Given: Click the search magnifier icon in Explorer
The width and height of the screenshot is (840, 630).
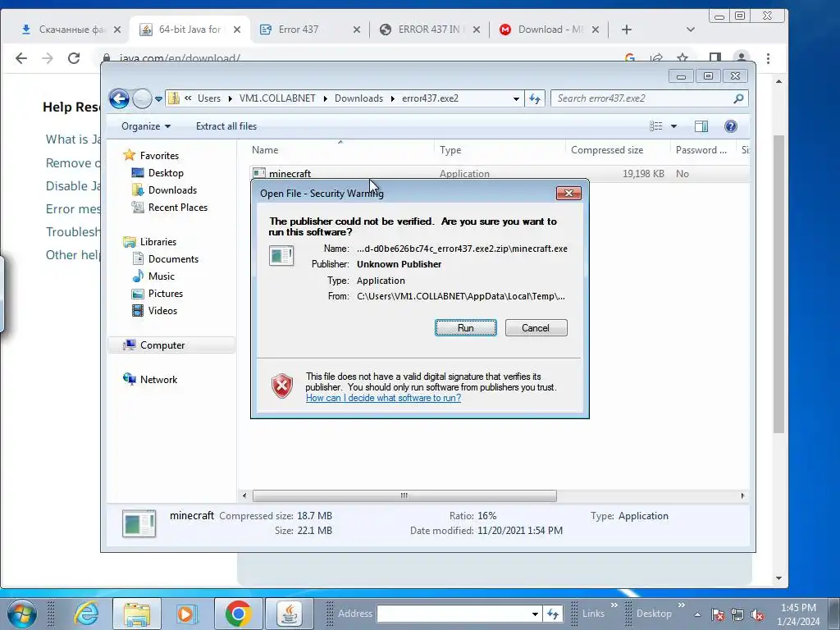Looking at the screenshot, I should pos(739,98).
